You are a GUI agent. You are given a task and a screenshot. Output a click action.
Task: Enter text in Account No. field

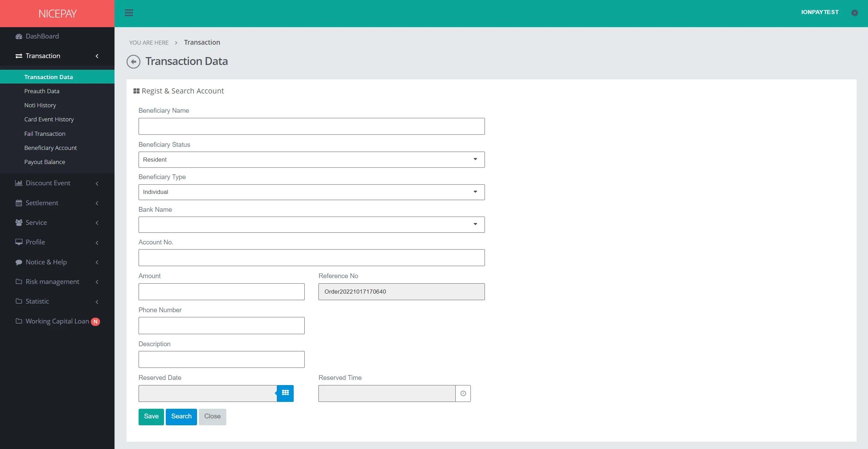[311, 257]
